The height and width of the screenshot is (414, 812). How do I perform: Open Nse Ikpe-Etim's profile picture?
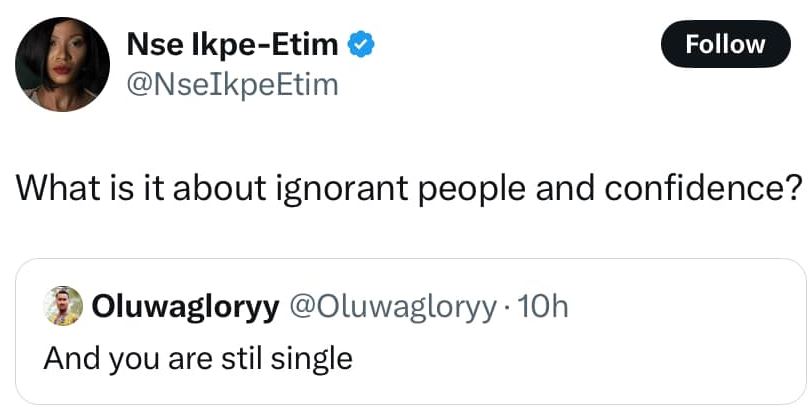tap(62, 62)
